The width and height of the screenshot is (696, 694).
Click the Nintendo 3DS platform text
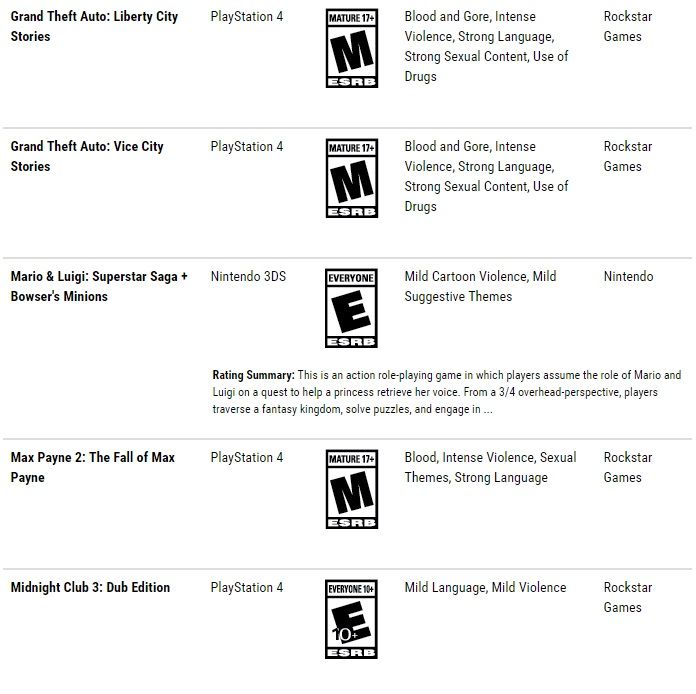pyautogui.click(x=248, y=277)
